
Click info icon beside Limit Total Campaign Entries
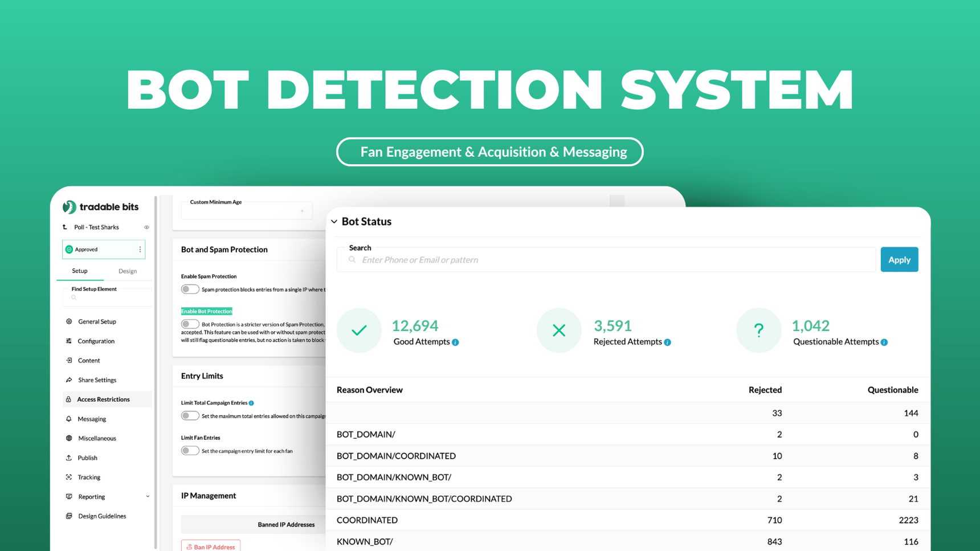251,403
